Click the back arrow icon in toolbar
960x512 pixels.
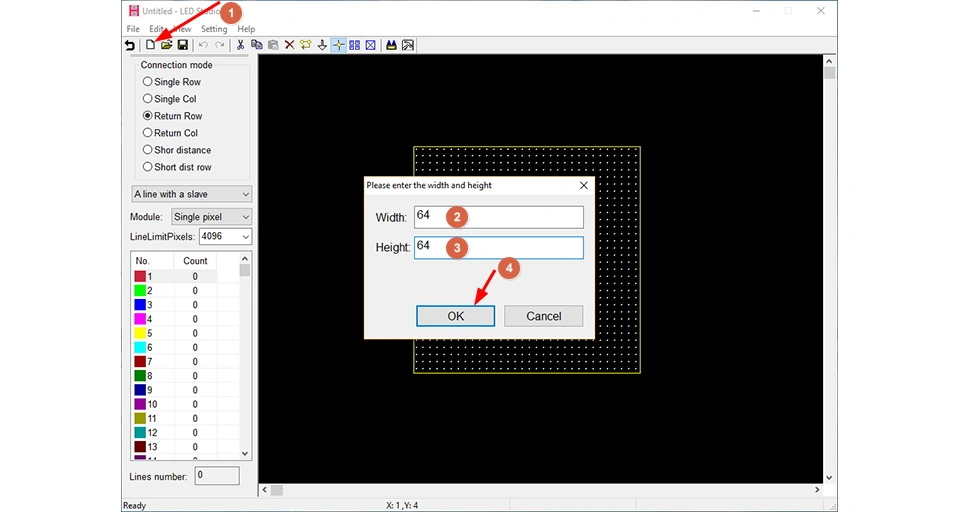(x=130, y=45)
